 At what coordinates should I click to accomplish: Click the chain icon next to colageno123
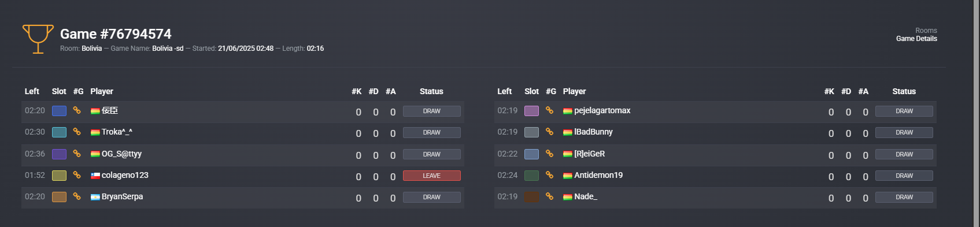pos(77,175)
